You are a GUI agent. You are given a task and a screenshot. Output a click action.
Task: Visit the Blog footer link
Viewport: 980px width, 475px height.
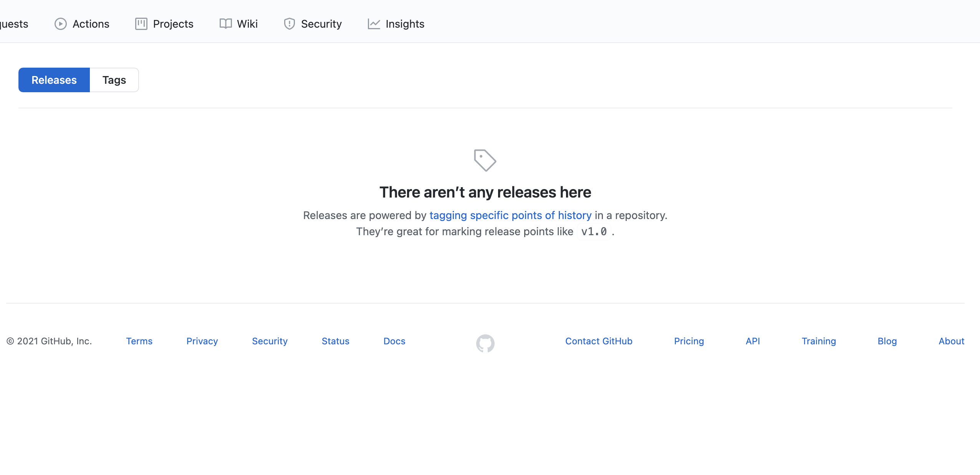pyautogui.click(x=887, y=341)
